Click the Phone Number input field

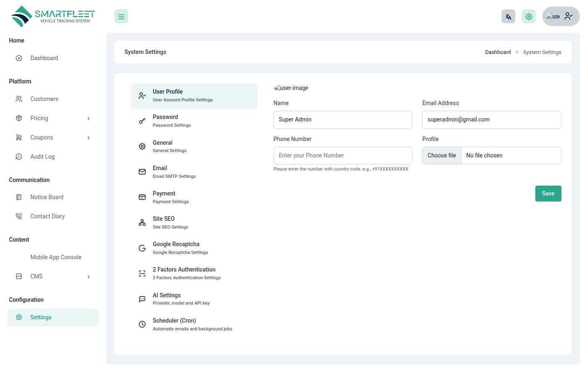coord(343,156)
